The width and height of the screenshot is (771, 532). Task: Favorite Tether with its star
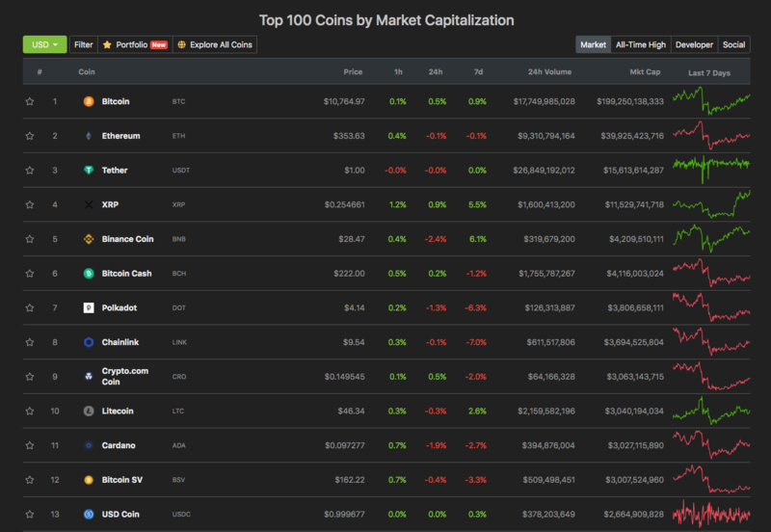tap(30, 171)
